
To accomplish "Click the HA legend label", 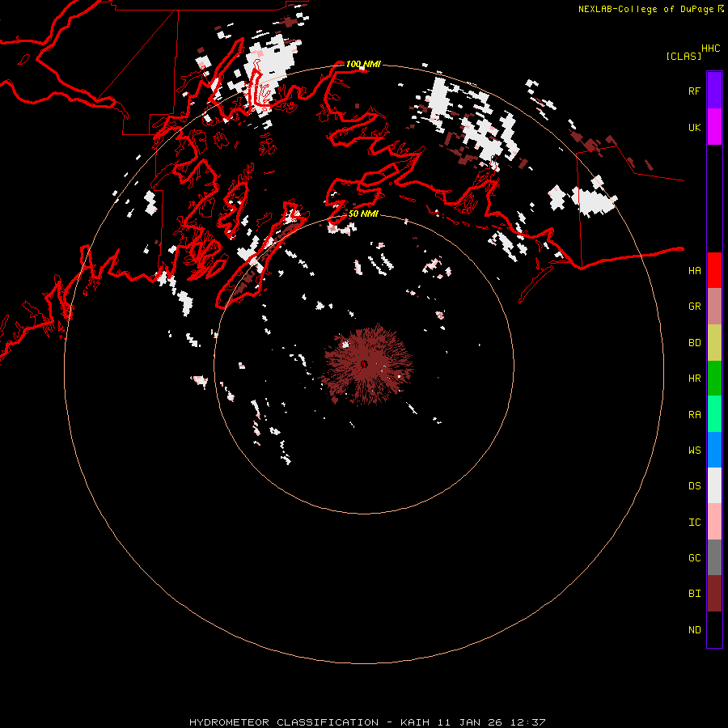I will pyautogui.click(x=694, y=270).
